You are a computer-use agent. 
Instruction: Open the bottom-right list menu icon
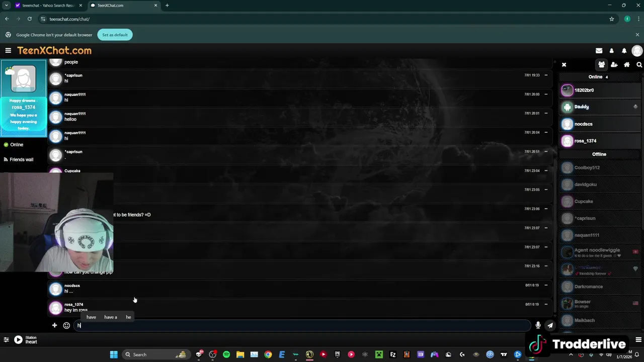(638, 340)
